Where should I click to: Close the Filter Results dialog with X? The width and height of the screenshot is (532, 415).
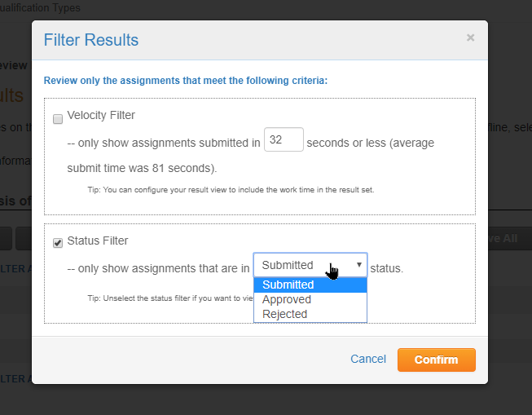(x=470, y=38)
